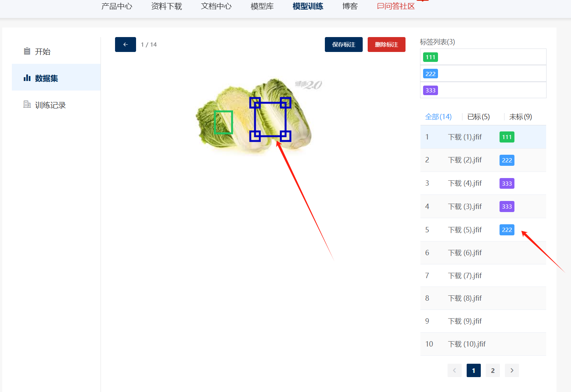Click the next page chevron
The width and height of the screenshot is (571, 392).
point(512,370)
